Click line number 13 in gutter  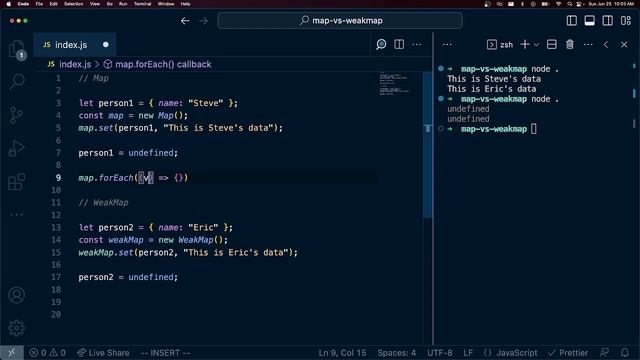(x=56, y=227)
